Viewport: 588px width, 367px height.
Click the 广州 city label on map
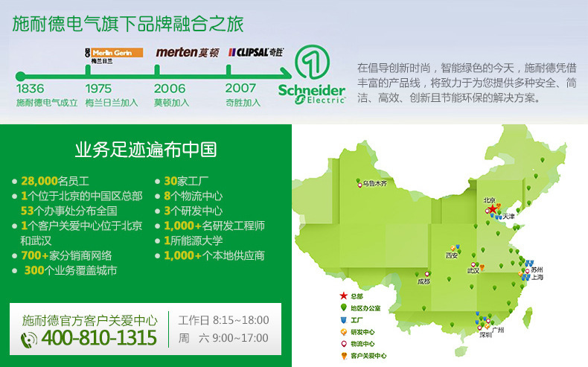498,330
